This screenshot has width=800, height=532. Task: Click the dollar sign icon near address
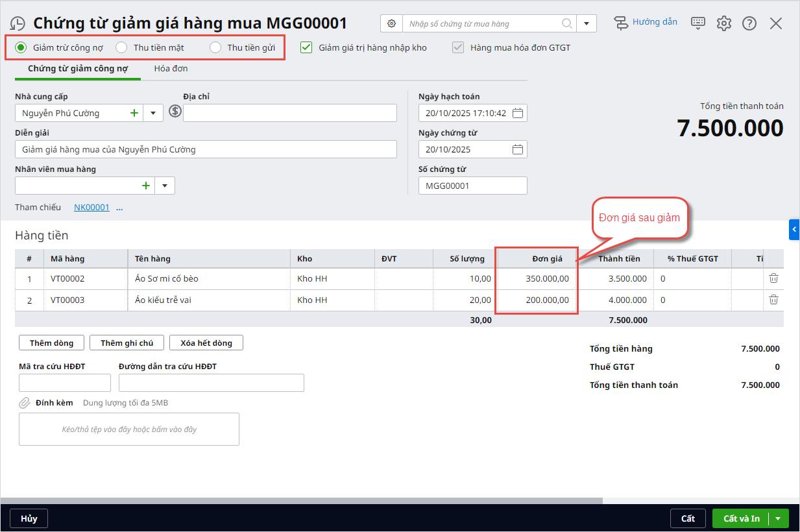pyautogui.click(x=175, y=112)
